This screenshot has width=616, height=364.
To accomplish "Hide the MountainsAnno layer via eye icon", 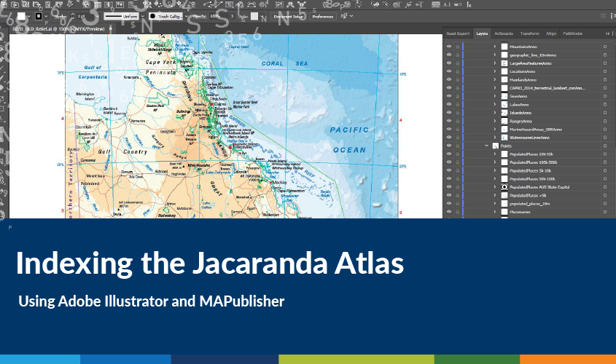I will 449,47.
